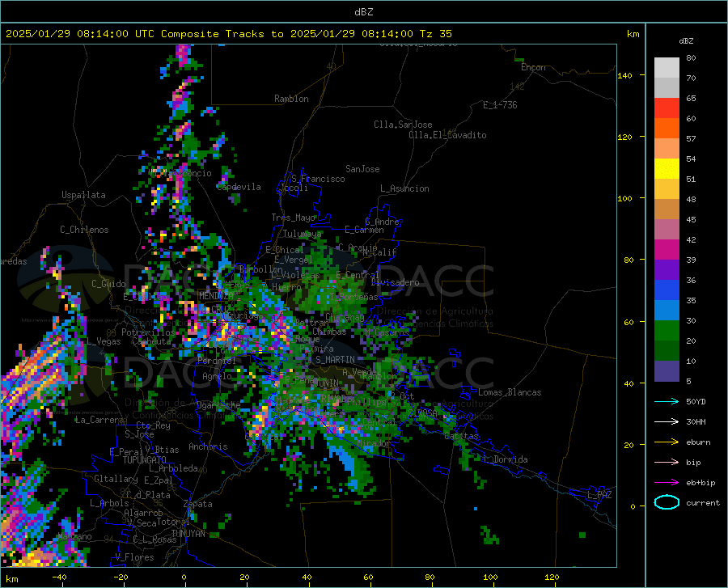
Task: Select the bright yellow 51-54 dBZ swatch
Action: click(x=667, y=169)
